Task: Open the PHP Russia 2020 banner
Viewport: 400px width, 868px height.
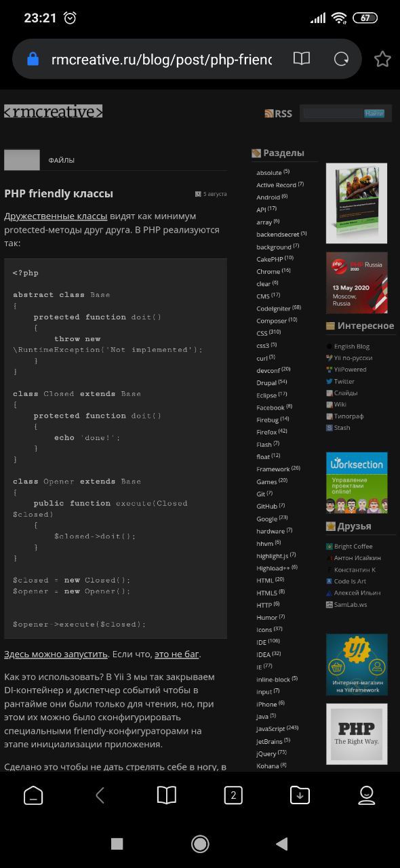Action: pyautogui.click(x=357, y=283)
